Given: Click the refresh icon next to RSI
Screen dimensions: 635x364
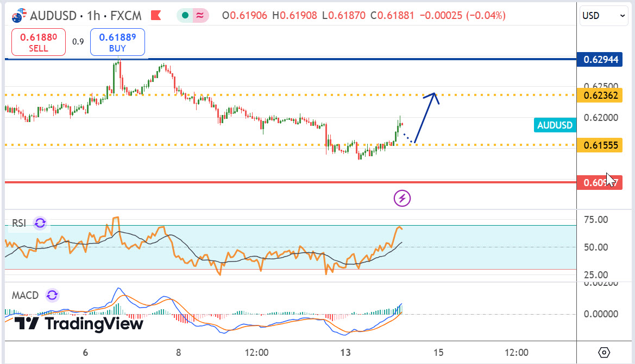Looking at the screenshot, I should click(x=40, y=223).
